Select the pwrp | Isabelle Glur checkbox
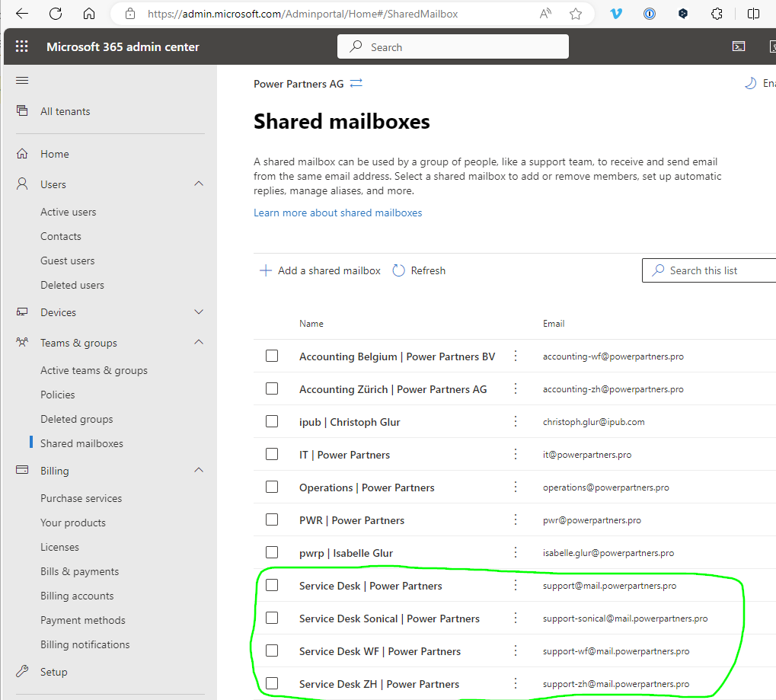The image size is (776, 700). (x=272, y=552)
